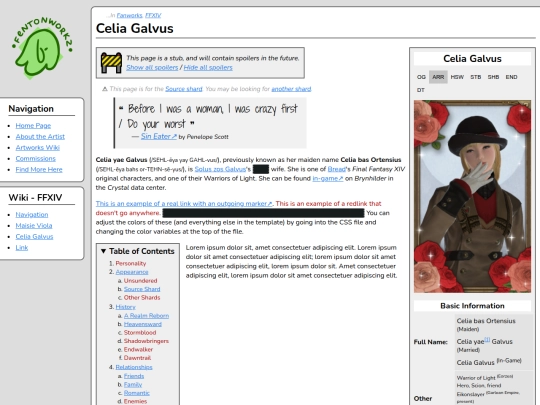The image size is (540, 405).
Task: Jump to Appearance section
Action: coord(132,272)
